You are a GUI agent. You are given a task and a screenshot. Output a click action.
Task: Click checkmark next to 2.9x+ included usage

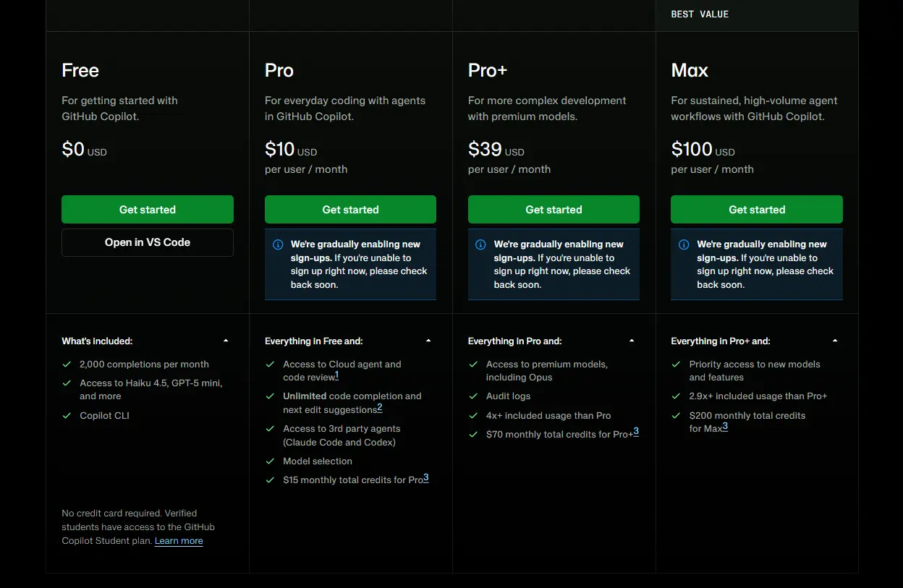click(x=677, y=396)
